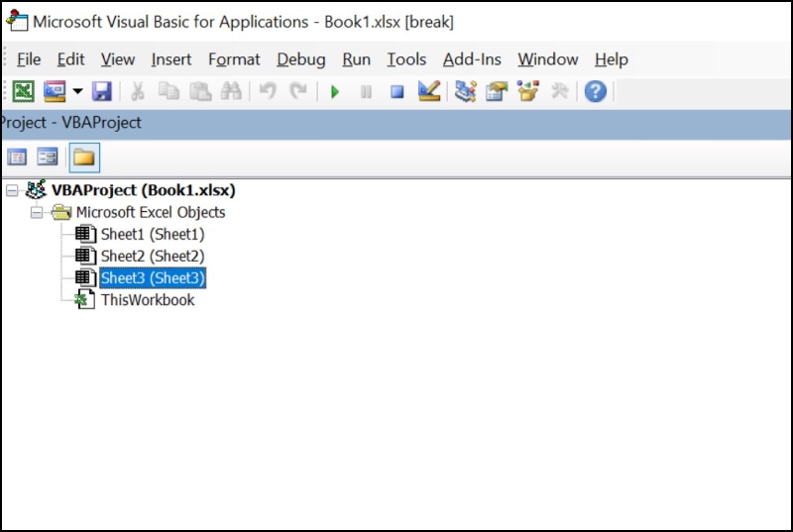The width and height of the screenshot is (793, 532).
Task: Select Sheet3 (Sheet3) in project tree
Action: (153, 277)
